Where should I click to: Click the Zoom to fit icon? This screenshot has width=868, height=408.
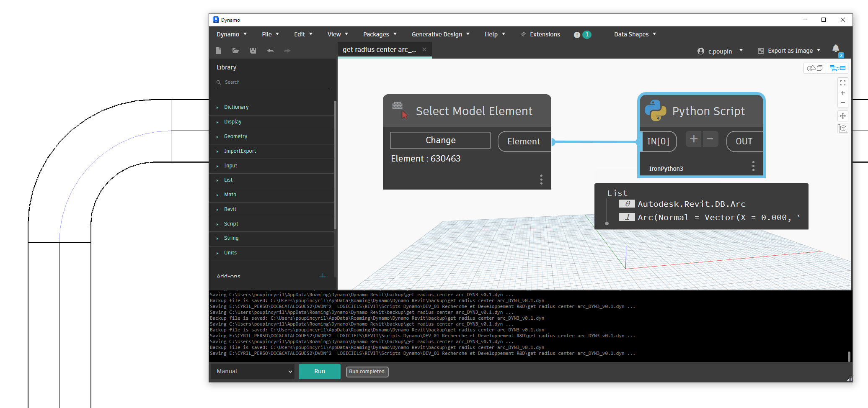842,83
